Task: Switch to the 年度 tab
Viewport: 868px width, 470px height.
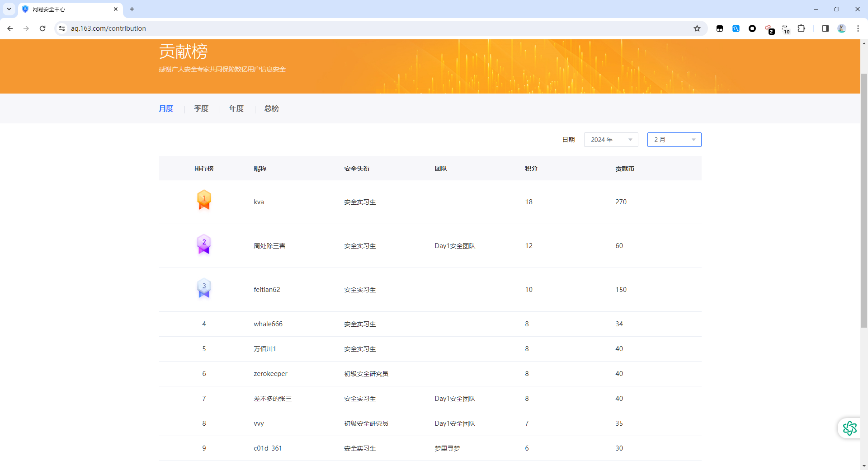Action: tap(236, 108)
